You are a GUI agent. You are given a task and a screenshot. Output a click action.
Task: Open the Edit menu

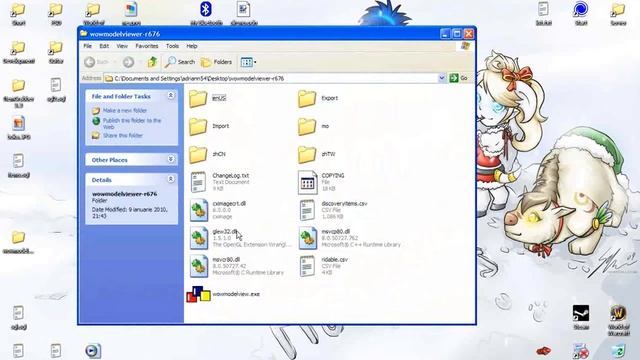[x=104, y=46]
